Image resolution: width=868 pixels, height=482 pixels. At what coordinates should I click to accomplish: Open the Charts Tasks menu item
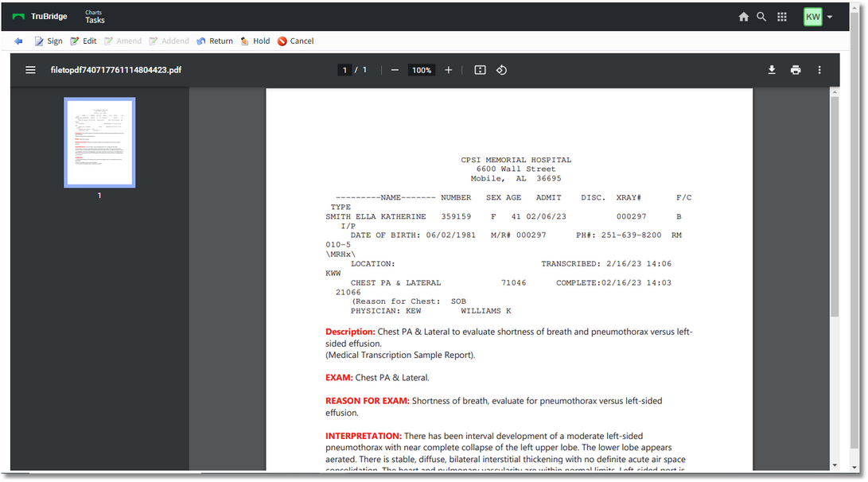[x=95, y=17]
